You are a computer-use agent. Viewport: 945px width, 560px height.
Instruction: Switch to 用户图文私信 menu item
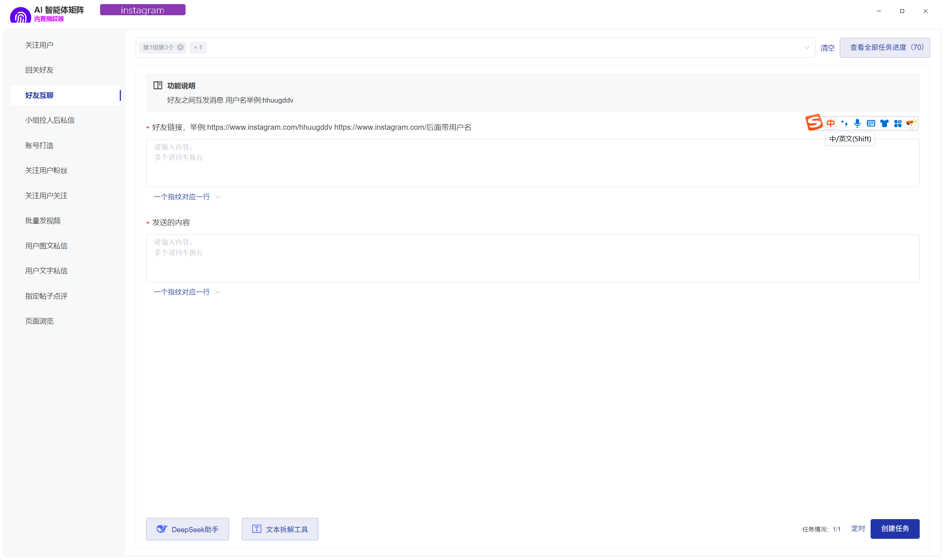[x=46, y=246]
